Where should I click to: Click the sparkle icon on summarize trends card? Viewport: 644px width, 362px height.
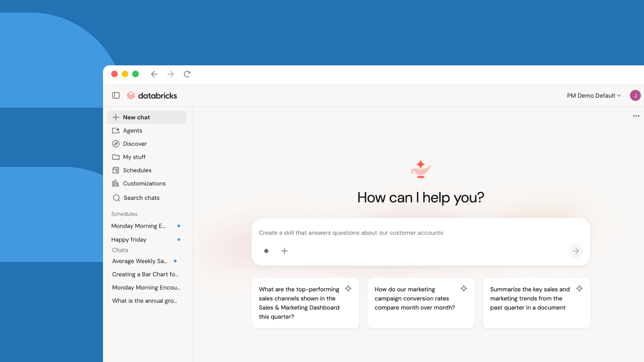point(580,289)
